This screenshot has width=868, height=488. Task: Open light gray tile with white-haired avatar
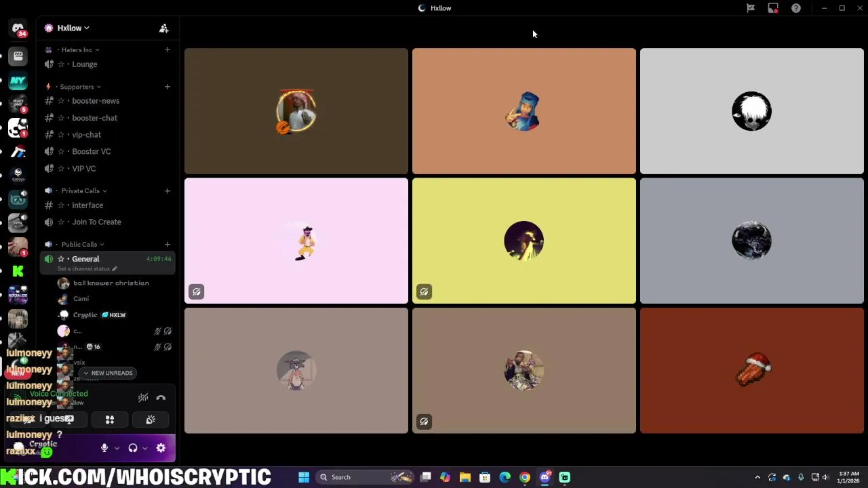pos(752,111)
